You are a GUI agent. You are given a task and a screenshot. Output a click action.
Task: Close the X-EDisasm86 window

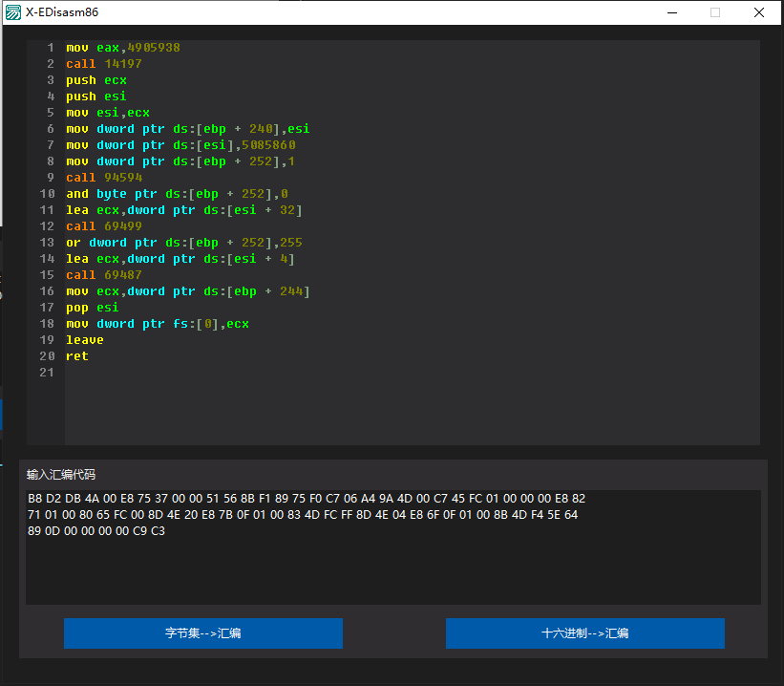point(759,12)
